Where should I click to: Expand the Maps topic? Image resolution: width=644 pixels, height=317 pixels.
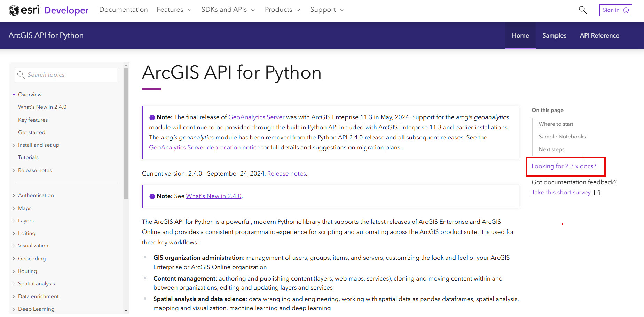click(14, 208)
